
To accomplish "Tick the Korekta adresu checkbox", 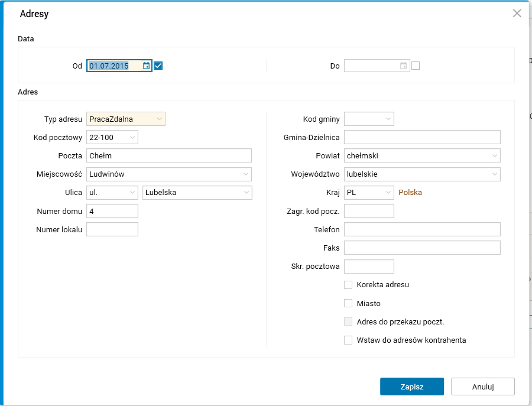I will (x=348, y=285).
